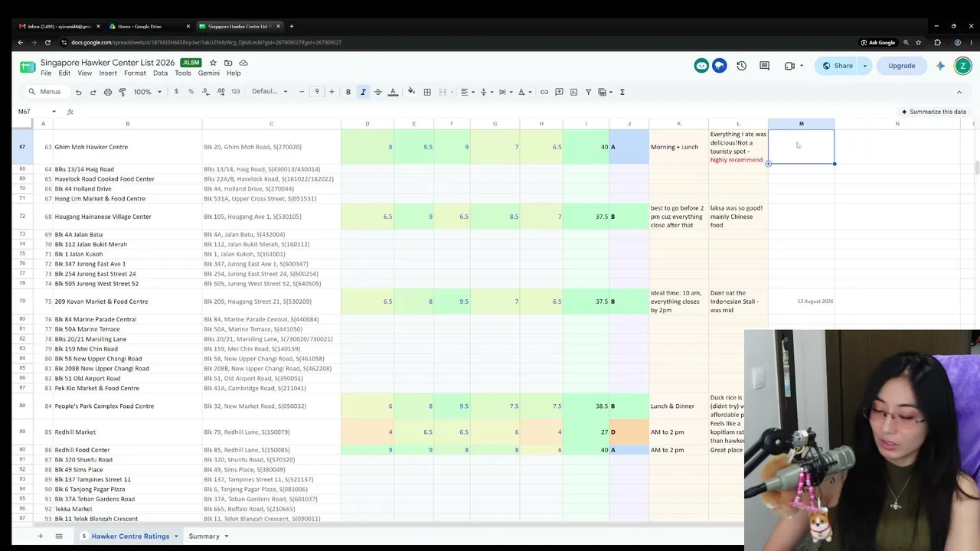980x551 pixels.
Task: Open the Sheets home icon
Action: (28, 67)
